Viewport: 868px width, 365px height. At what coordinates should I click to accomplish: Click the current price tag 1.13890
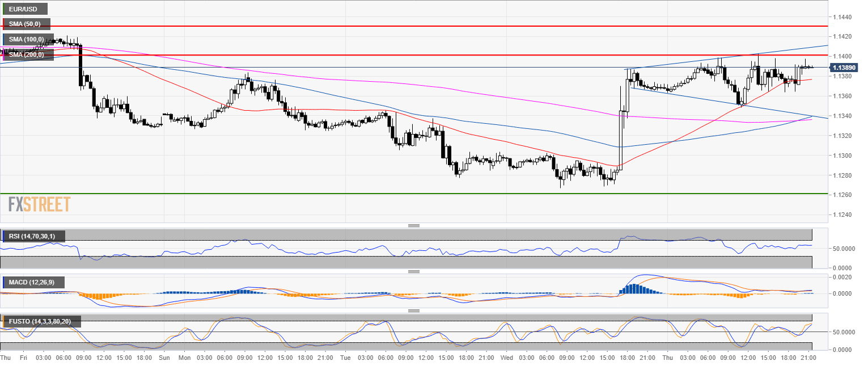[846, 68]
